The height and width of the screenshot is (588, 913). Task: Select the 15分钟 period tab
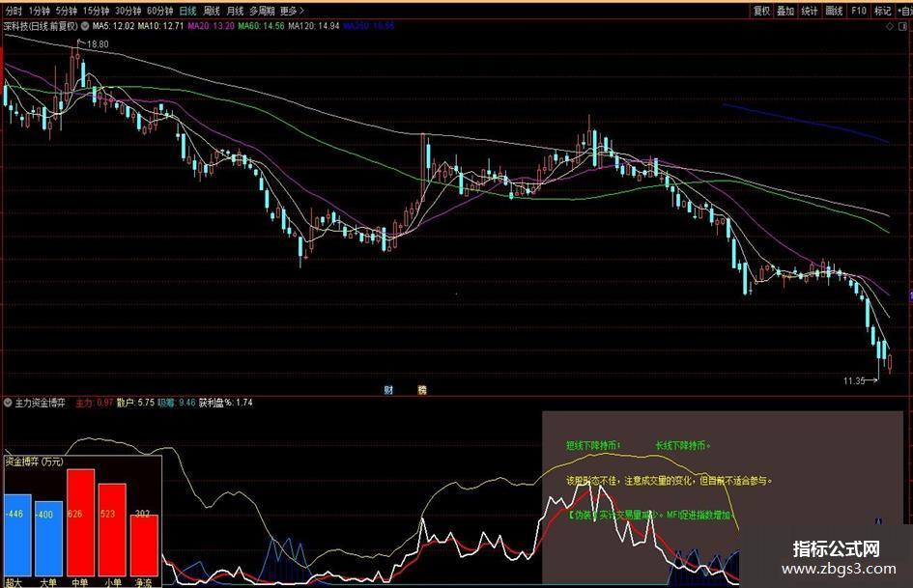coord(96,11)
